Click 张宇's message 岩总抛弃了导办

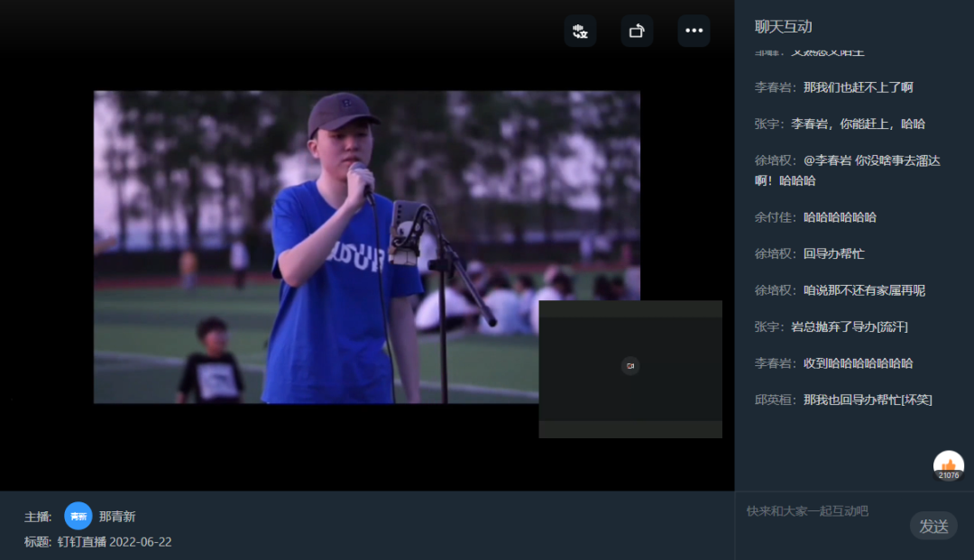tap(843, 326)
